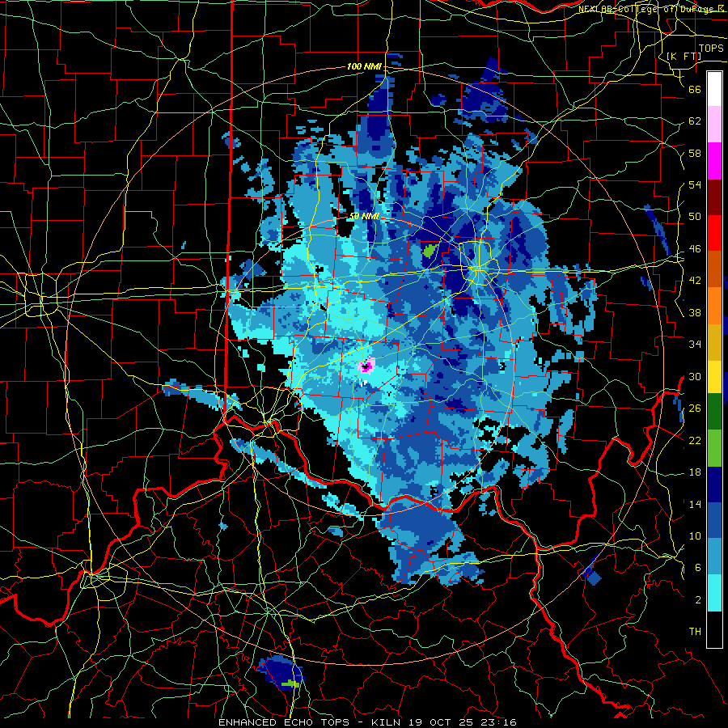Click the 100 NMI range ring label
This screenshot has height=728, width=728.
point(364,67)
